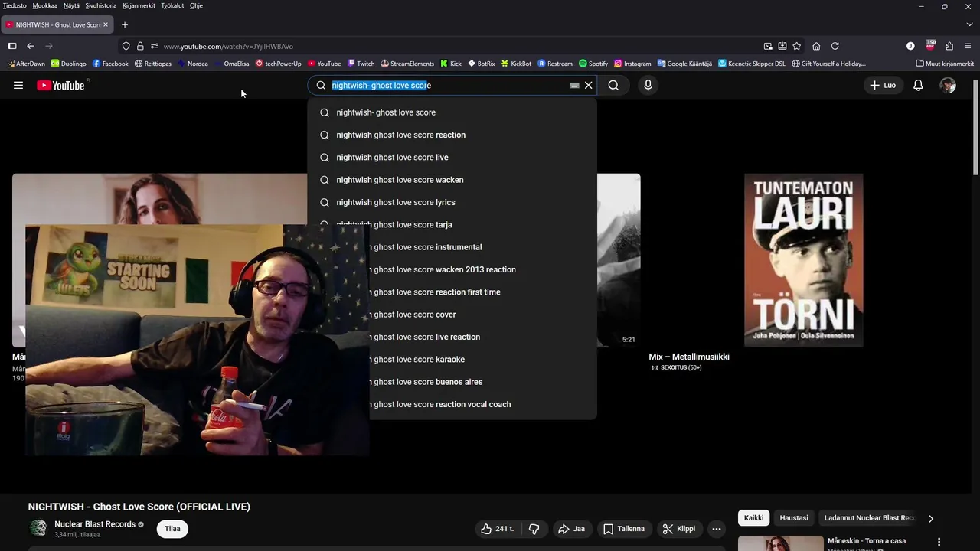
Task: Select suggestion 'nightwish ghost love score lyrics'
Action: (x=452, y=202)
